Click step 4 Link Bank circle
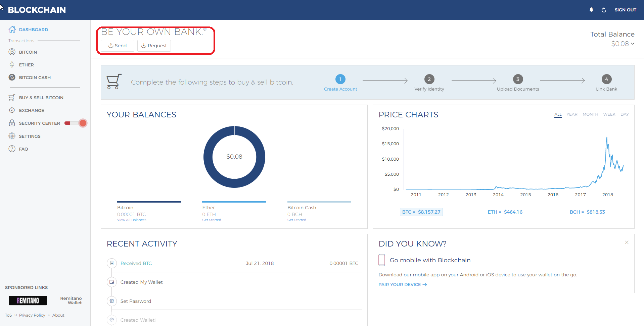 (606, 79)
